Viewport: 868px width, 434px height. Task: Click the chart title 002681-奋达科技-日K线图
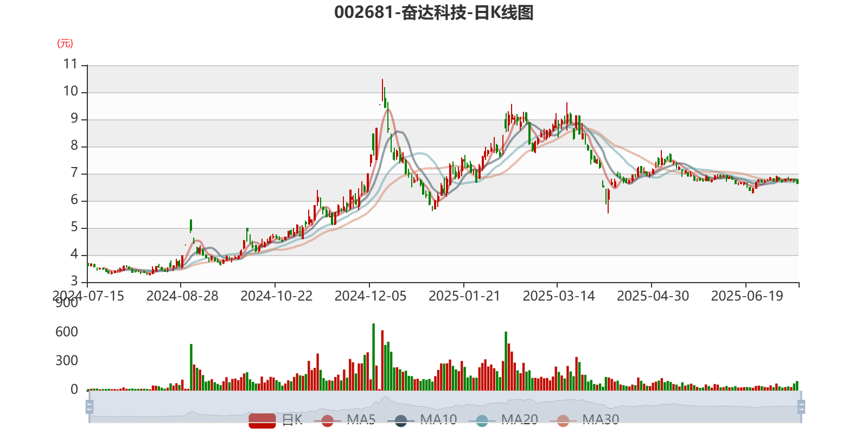click(x=433, y=12)
